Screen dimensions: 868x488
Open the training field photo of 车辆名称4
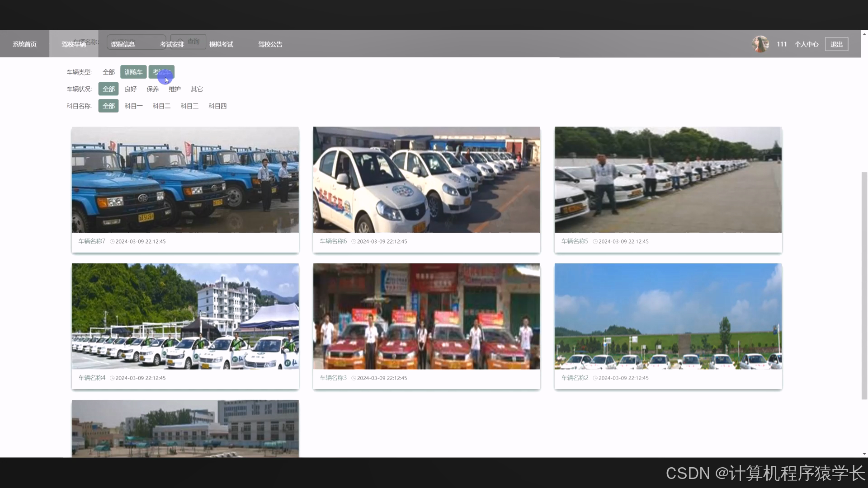[x=185, y=316]
